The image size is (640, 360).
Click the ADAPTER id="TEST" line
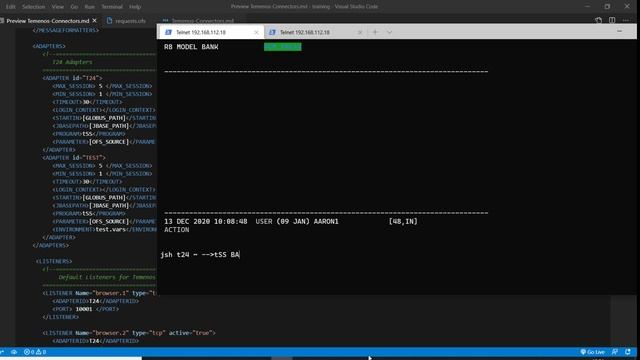[74, 158]
